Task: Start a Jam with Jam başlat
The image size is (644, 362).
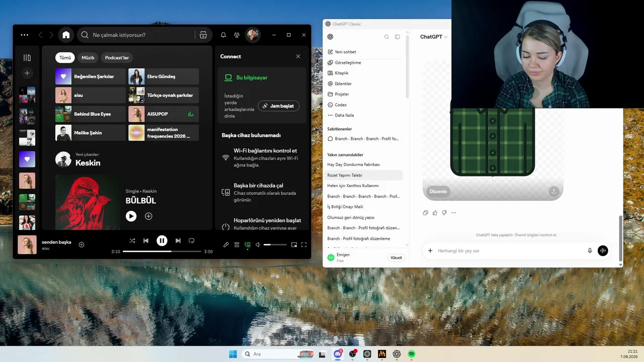Action: coord(279,106)
